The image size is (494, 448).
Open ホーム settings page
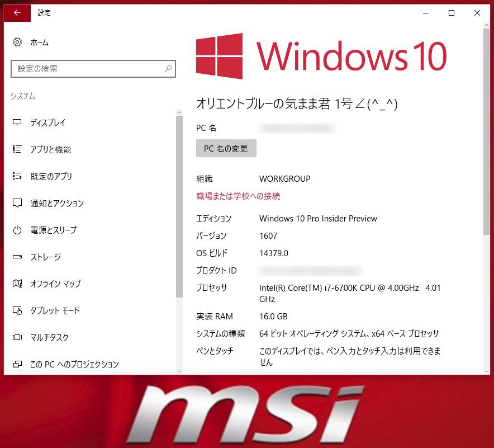click(39, 43)
